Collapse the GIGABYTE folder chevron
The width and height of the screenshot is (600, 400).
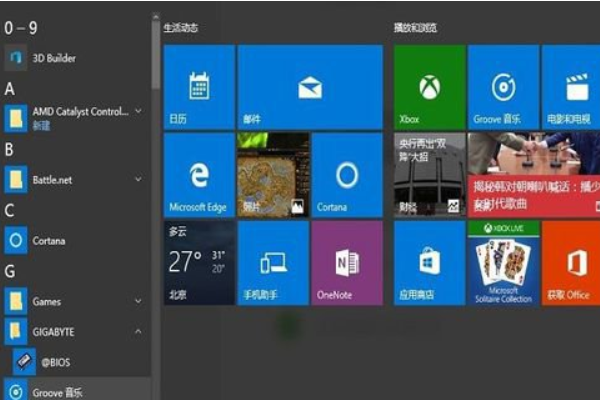click(x=138, y=331)
